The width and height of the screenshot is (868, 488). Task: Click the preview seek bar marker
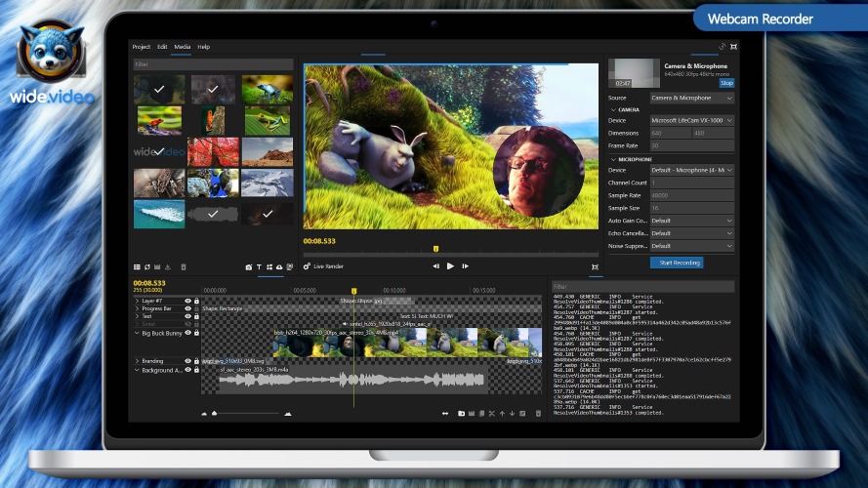(x=435, y=249)
